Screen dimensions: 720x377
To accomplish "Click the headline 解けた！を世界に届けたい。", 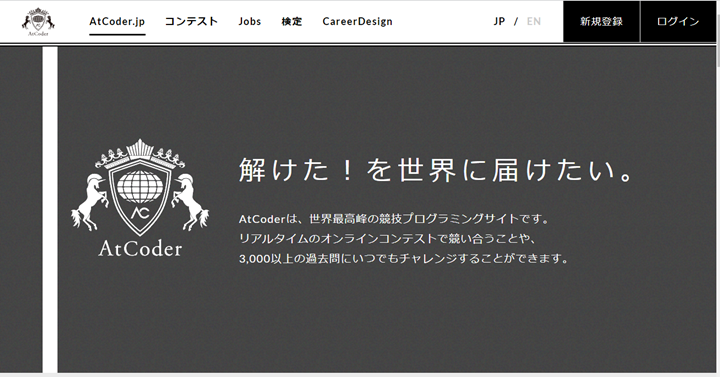I will 435,170.
